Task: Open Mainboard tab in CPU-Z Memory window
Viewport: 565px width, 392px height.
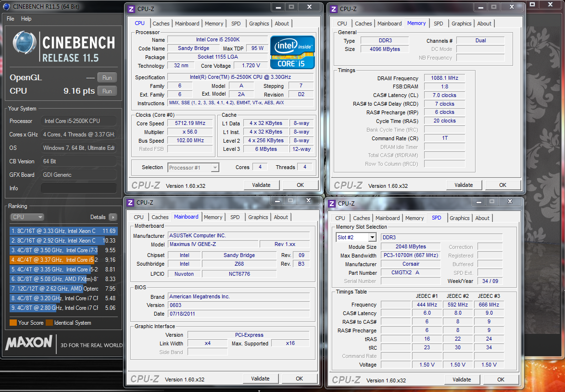Action: (x=389, y=24)
